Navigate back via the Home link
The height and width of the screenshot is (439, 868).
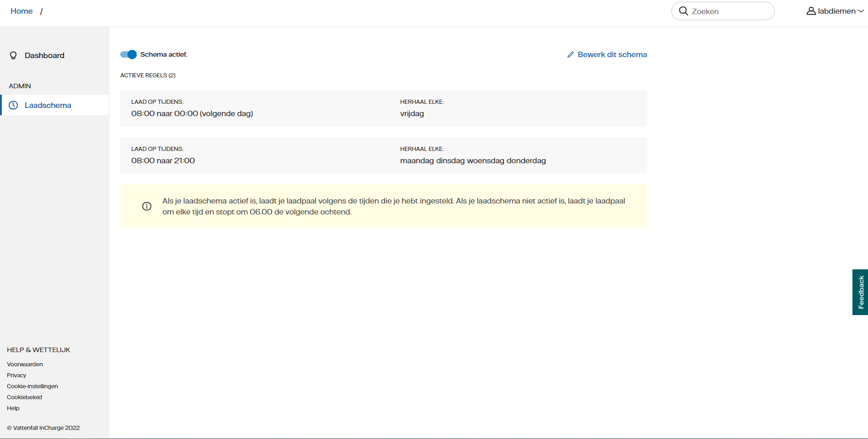21,11
